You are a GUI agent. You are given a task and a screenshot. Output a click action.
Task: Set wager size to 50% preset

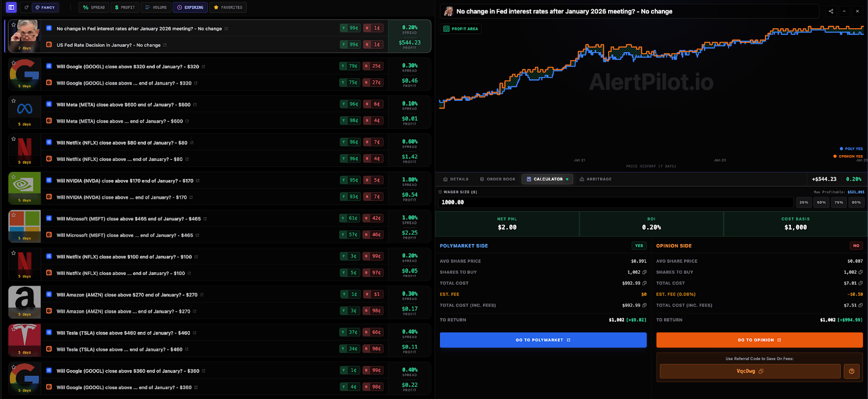pyautogui.click(x=821, y=202)
